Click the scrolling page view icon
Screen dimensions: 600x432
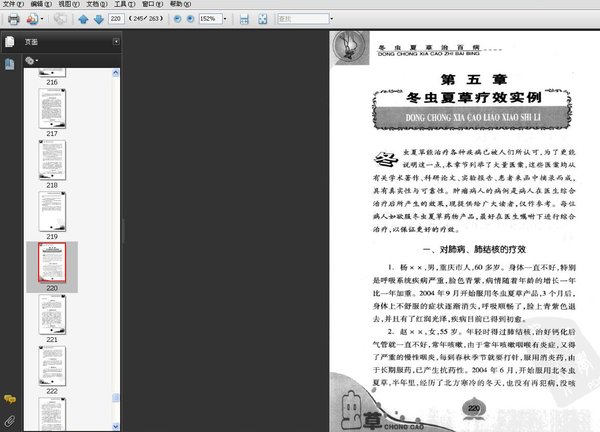(x=244, y=19)
